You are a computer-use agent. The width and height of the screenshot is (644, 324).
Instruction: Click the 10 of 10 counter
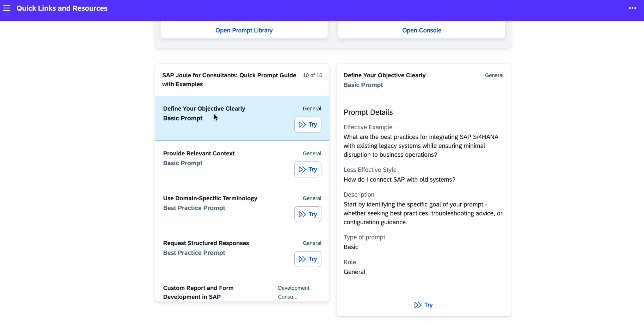(312, 75)
